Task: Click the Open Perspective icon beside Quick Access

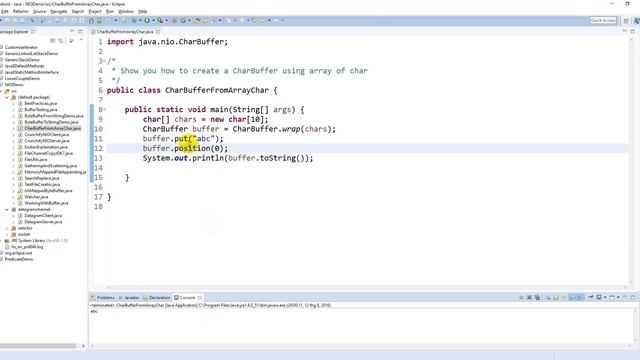Action: coord(626,20)
